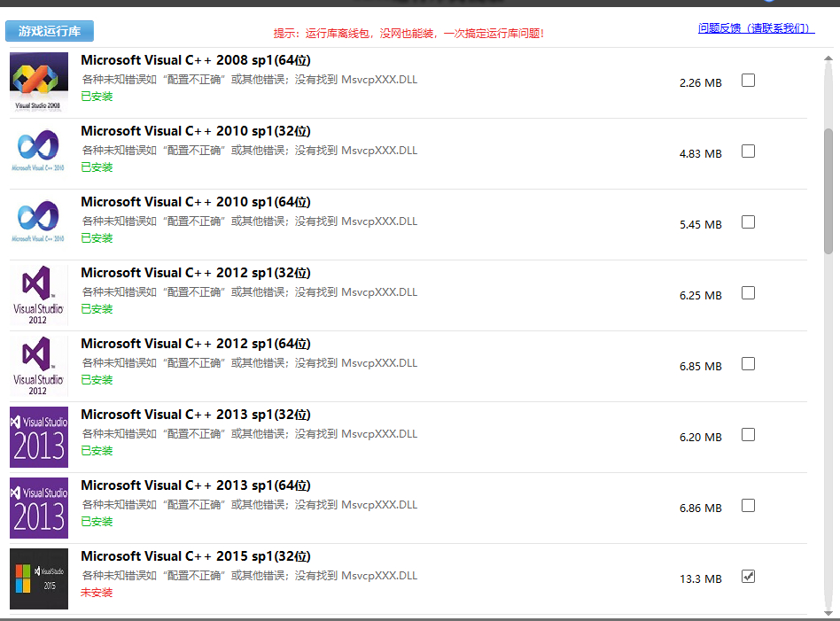Click the description line under the 2015 sp1 (32位) title

pos(250,576)
